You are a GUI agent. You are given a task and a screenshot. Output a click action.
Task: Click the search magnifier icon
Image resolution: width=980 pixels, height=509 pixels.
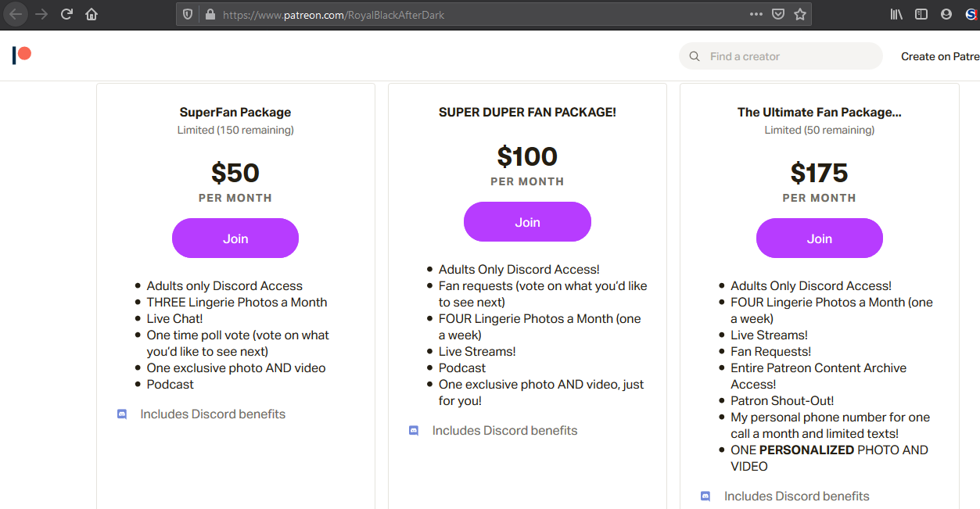[694, 56]
